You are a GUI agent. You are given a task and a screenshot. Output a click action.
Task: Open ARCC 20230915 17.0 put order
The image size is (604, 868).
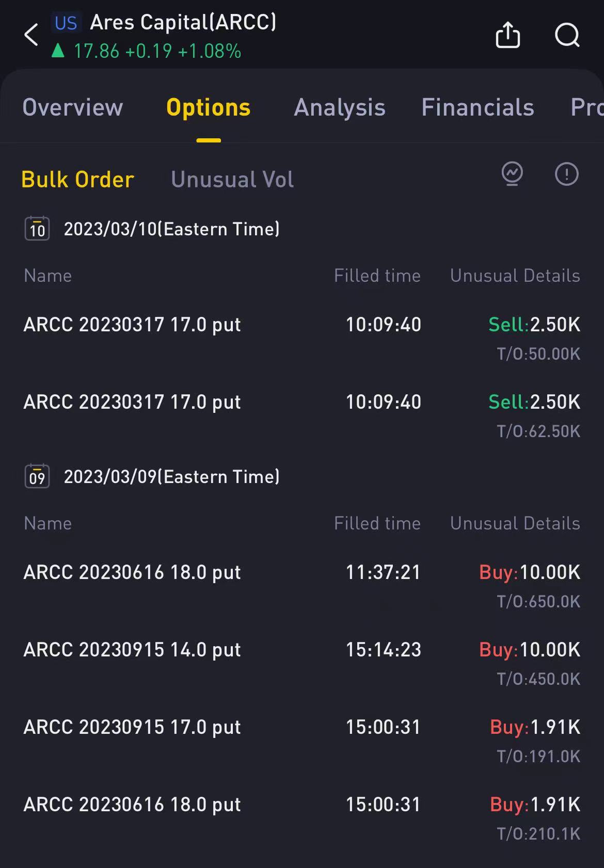click(x=302, y=741)
